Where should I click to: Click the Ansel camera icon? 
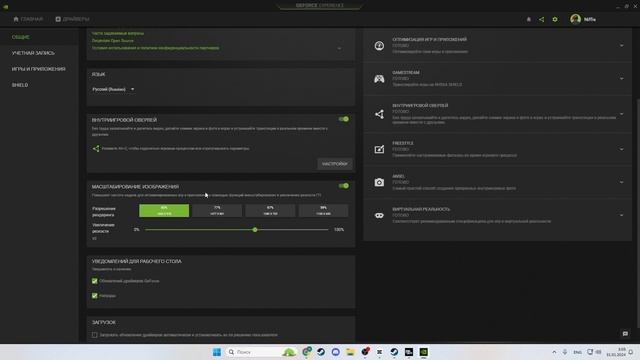point(379,182)
